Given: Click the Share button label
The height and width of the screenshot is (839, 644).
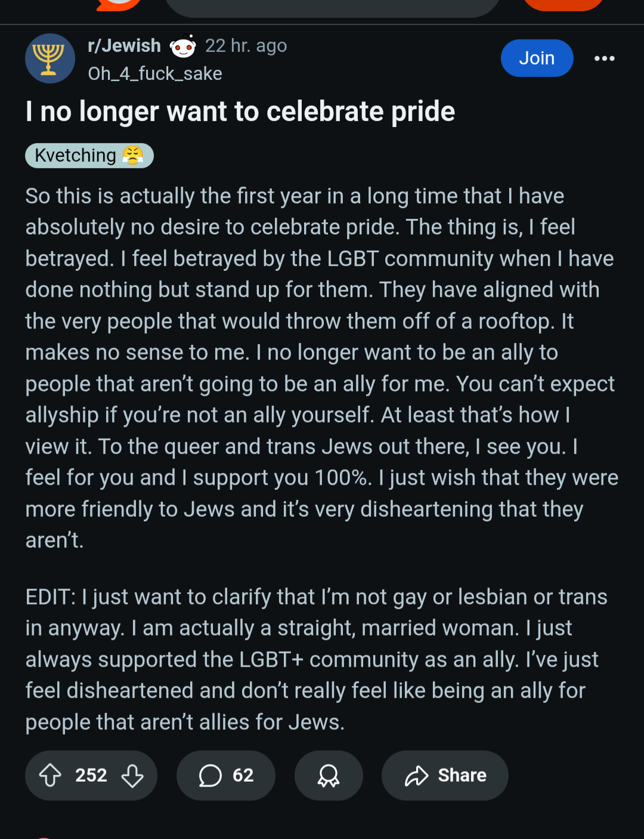Looking at the screenshot, I should coord(462,775).
